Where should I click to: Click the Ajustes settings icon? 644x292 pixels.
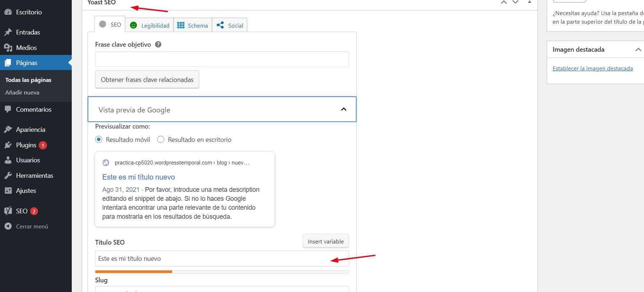pos(8,191)
